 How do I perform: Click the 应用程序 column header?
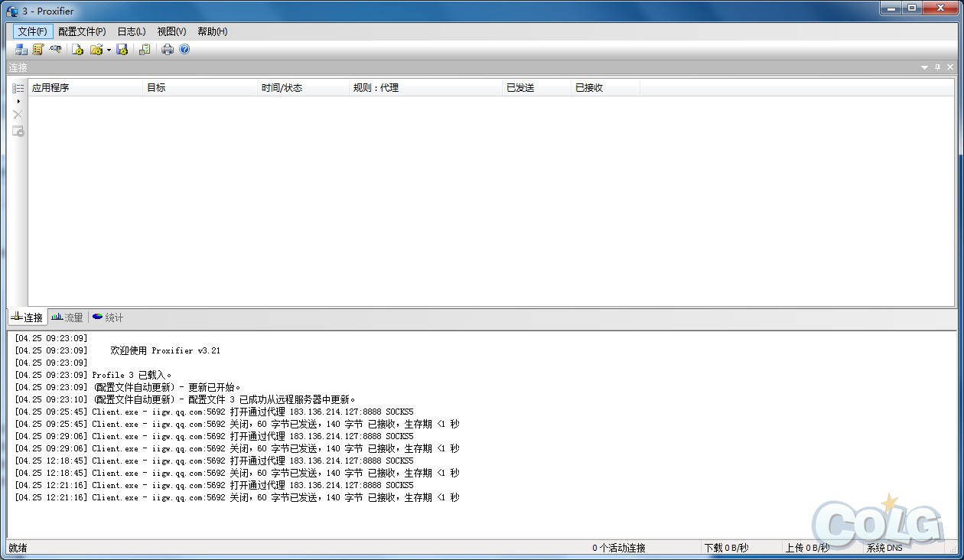tap(86, 87)
